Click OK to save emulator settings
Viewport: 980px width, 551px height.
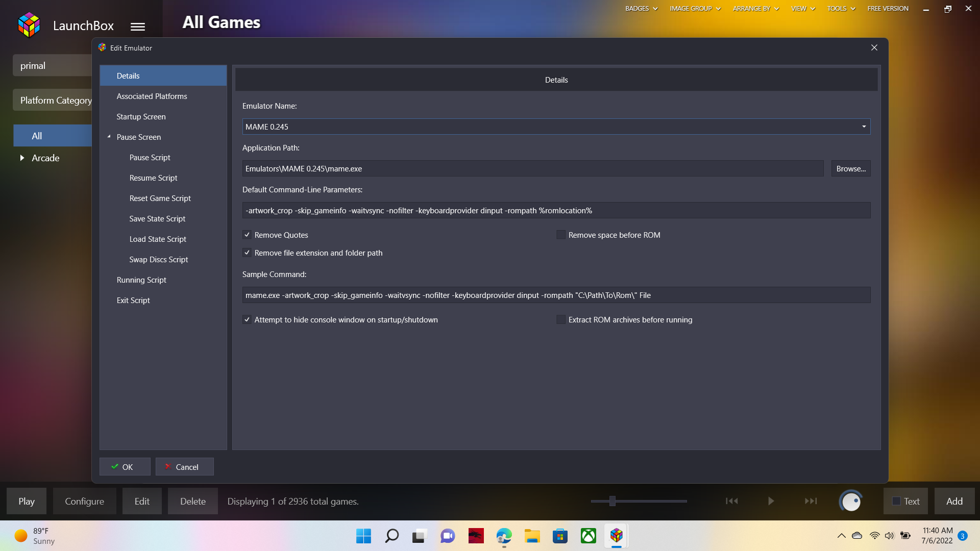125,466
